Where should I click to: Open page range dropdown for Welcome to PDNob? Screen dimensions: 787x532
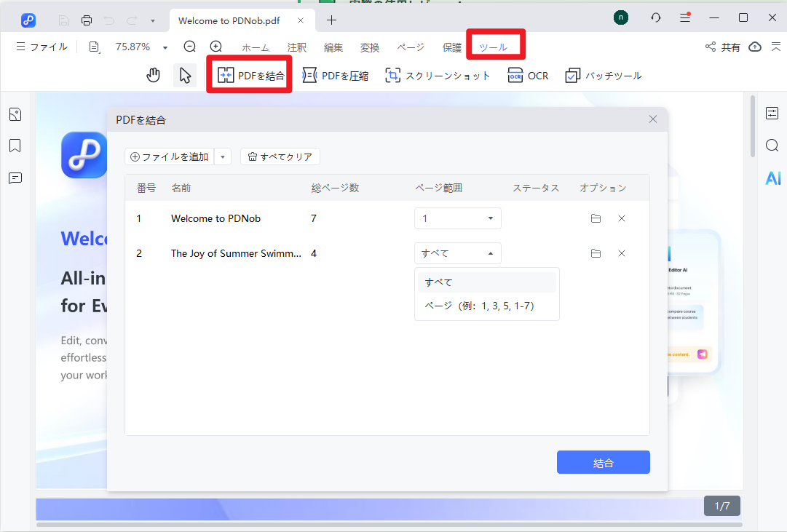(x=458, y=218)
